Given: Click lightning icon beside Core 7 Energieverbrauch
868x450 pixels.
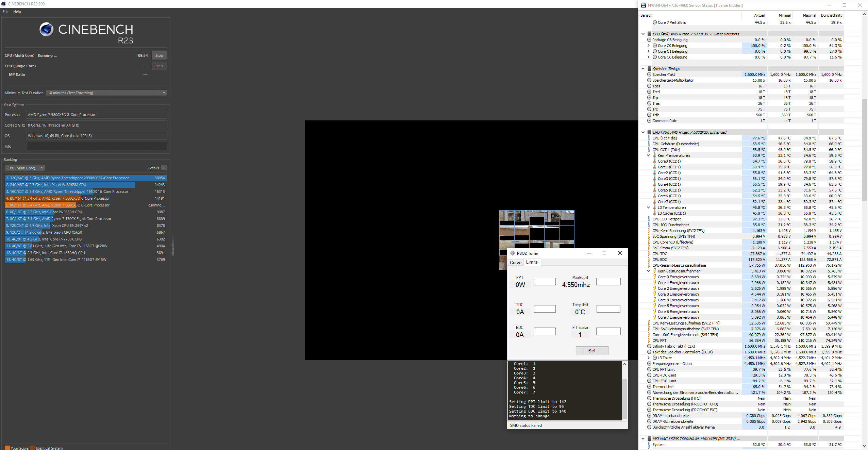Looking at the screenshot, I should (655, 317).
